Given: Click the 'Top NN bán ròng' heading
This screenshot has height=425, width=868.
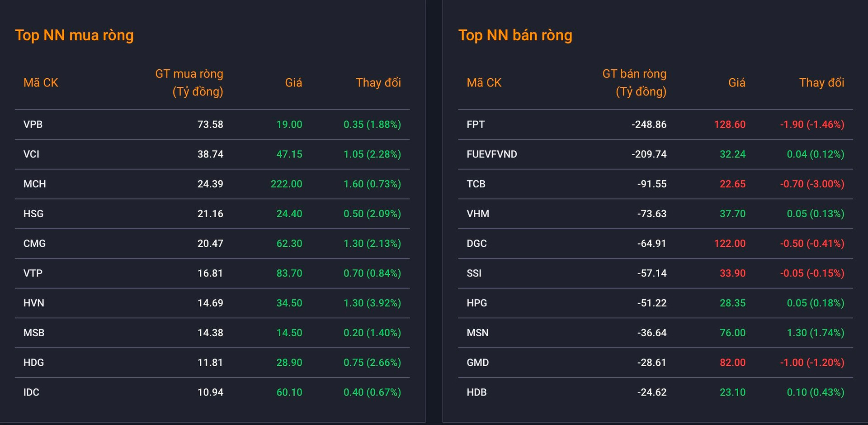Looking at the screenshot, I should pos(515,35).
